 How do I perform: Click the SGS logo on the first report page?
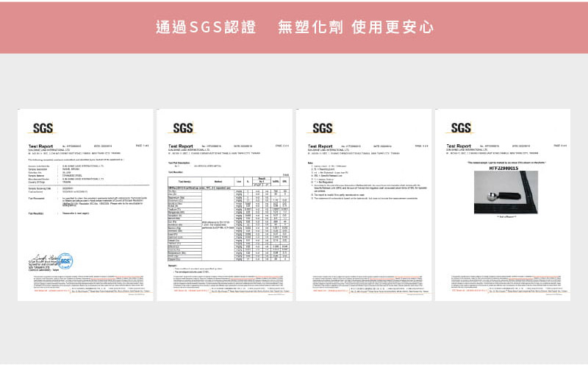point(43,128)
